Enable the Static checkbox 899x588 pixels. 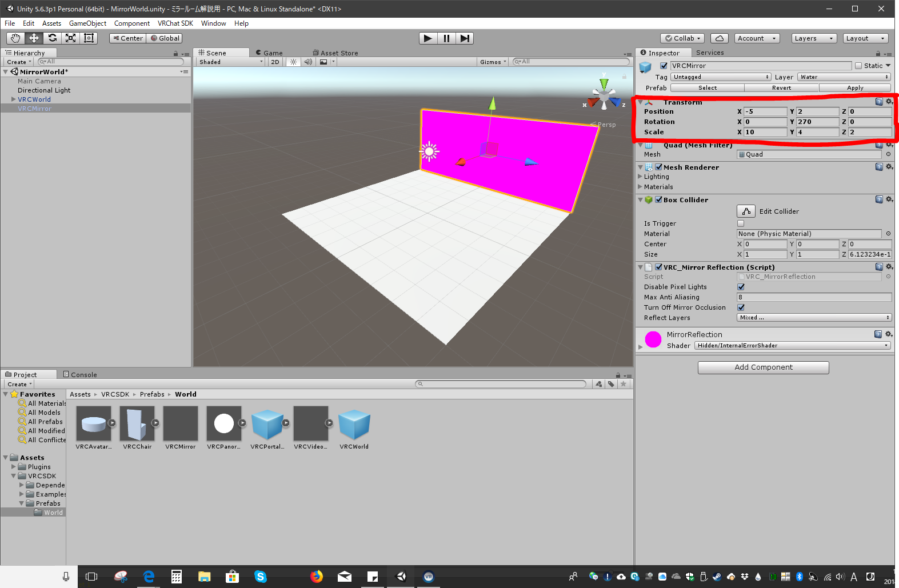pyautogui.click(x=858, y=66)
